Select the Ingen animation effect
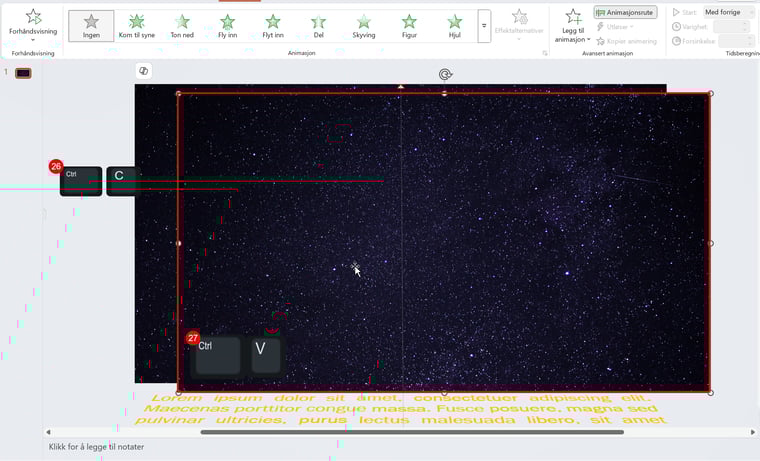760x461 pixels. [91, 26]
